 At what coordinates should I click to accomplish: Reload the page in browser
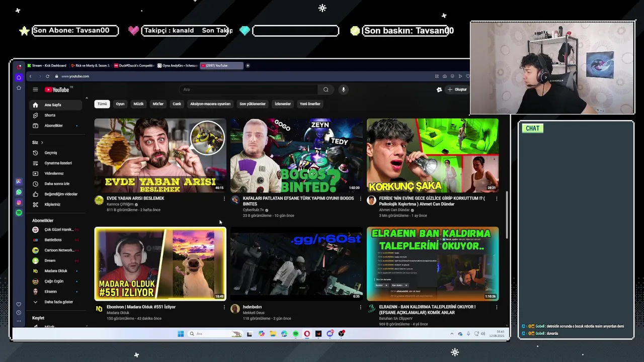coord(47,76)
